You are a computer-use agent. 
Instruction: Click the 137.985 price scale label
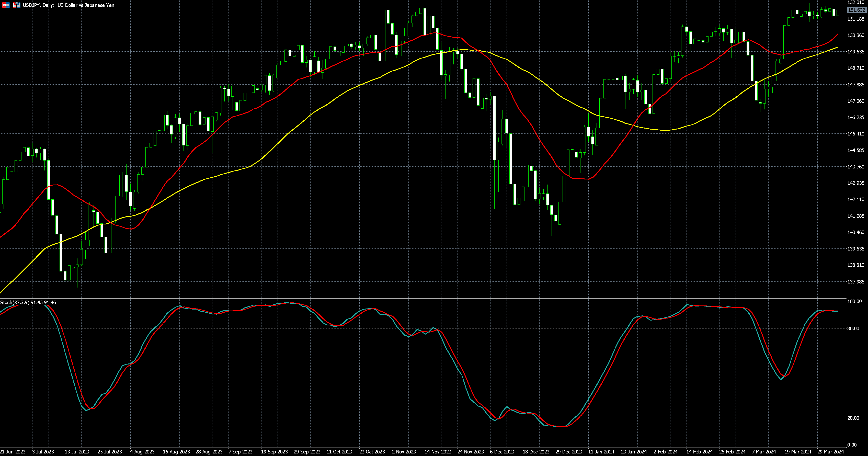(856, 281)
